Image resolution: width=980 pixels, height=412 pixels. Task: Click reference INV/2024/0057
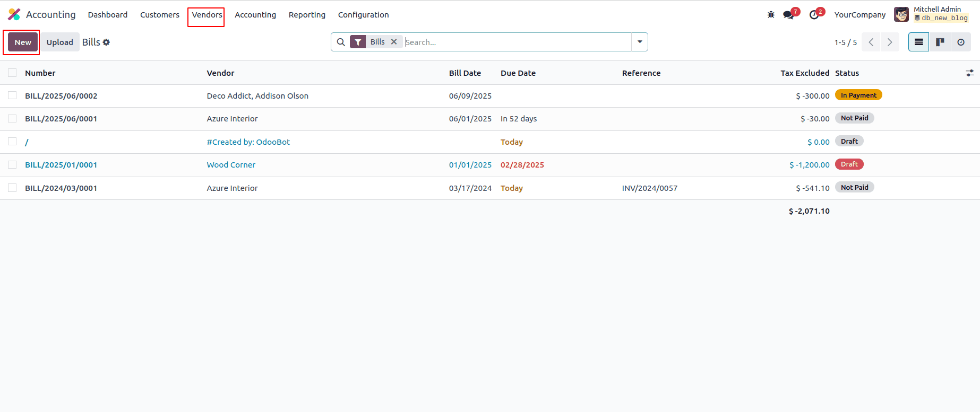650,188
